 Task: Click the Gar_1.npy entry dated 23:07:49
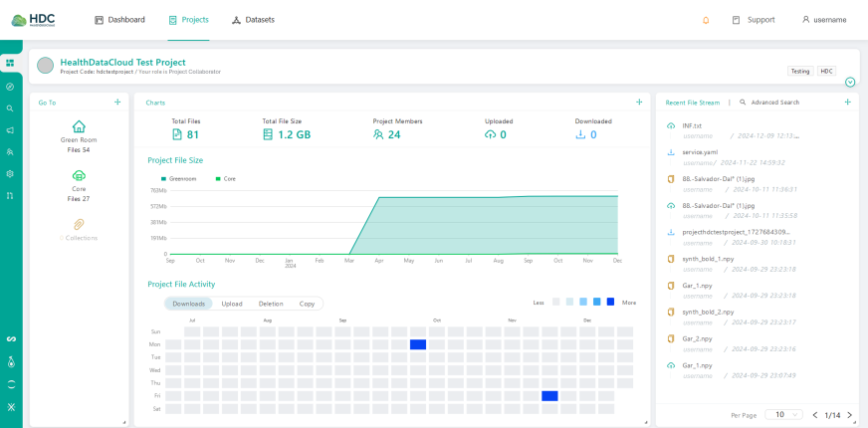(697, 365)
